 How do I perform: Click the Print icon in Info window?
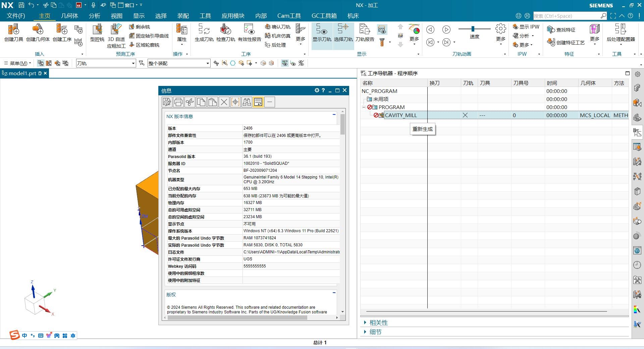pos(178,102)
